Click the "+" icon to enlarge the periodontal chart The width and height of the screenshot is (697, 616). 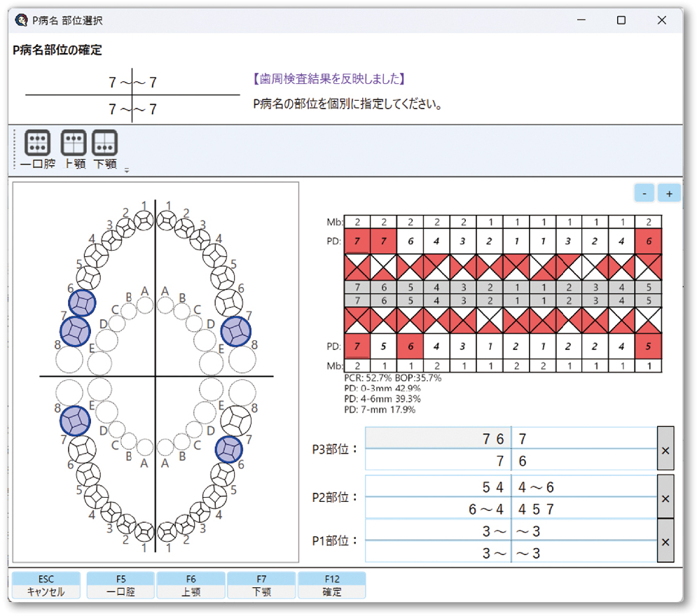(x=669, y=192)
